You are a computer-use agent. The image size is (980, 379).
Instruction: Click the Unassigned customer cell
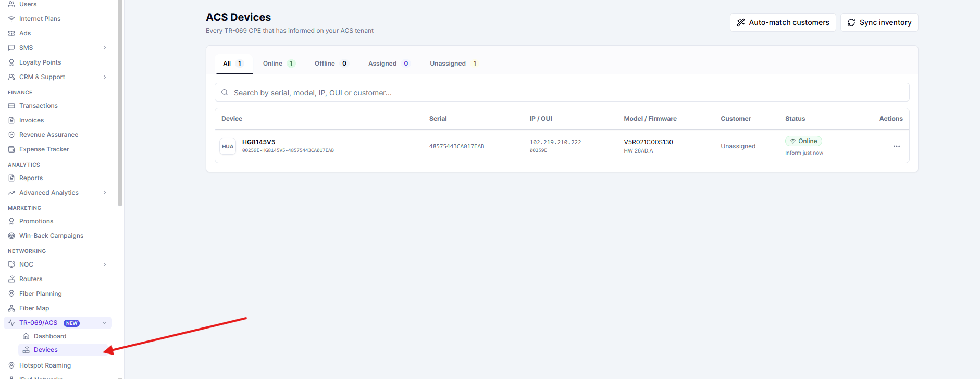click(x=738, y=146)
